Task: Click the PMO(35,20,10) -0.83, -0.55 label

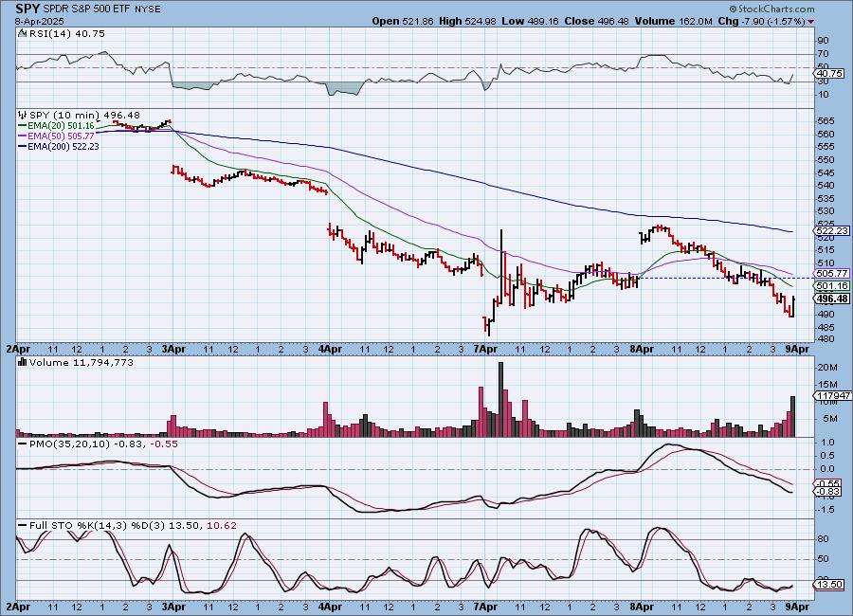Action: point(103,444)
